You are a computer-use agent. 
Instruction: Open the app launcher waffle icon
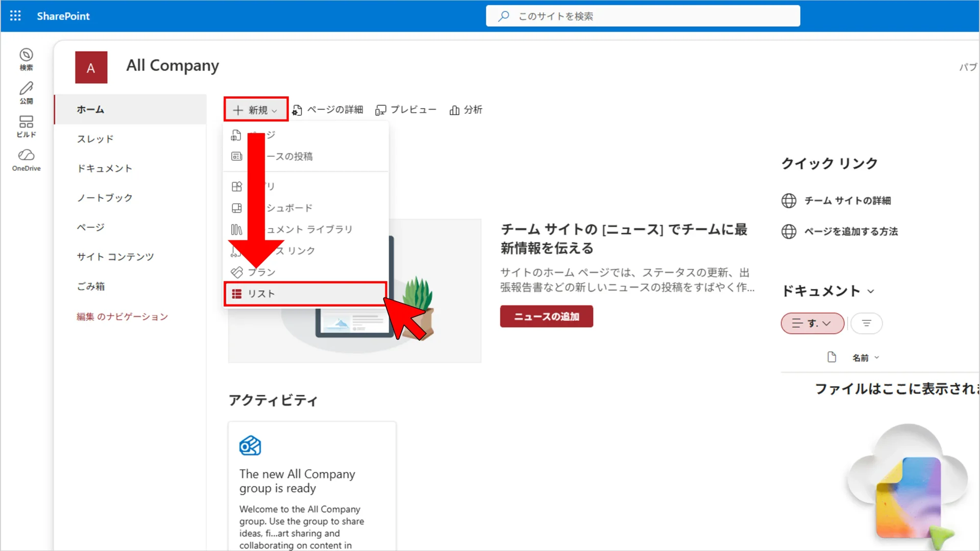point(15,16)
